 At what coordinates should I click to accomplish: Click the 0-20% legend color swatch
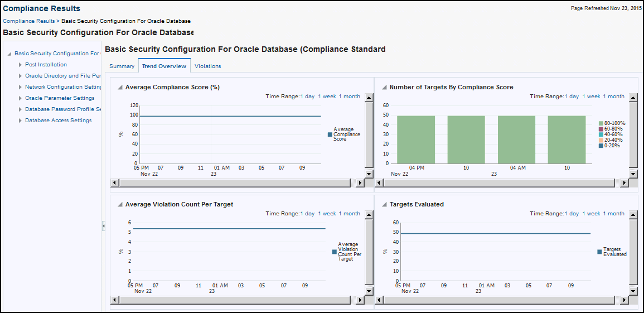coord(601,146)
